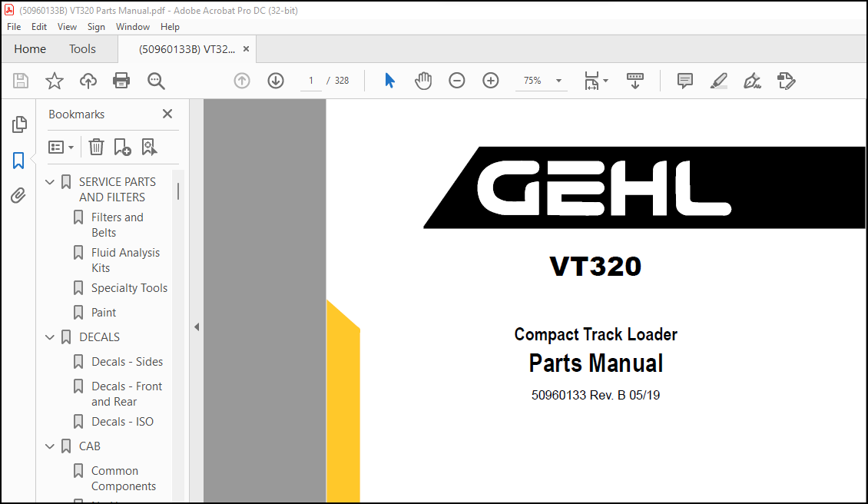Open the View menu

coord(67,27)
